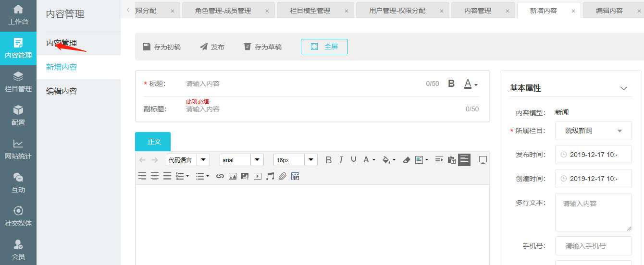Screen dimensions: 644x265
Task: Attach a file using the paperclip icon
Action: [x=283, y=176]
